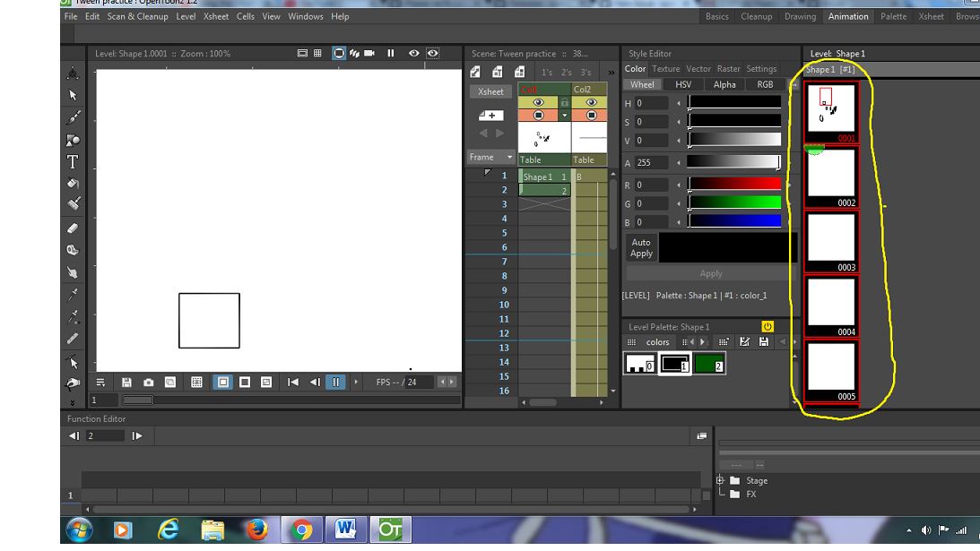Switch to the Palette room tab
This screenshot has width=980, height=551.
coord(893,16)
